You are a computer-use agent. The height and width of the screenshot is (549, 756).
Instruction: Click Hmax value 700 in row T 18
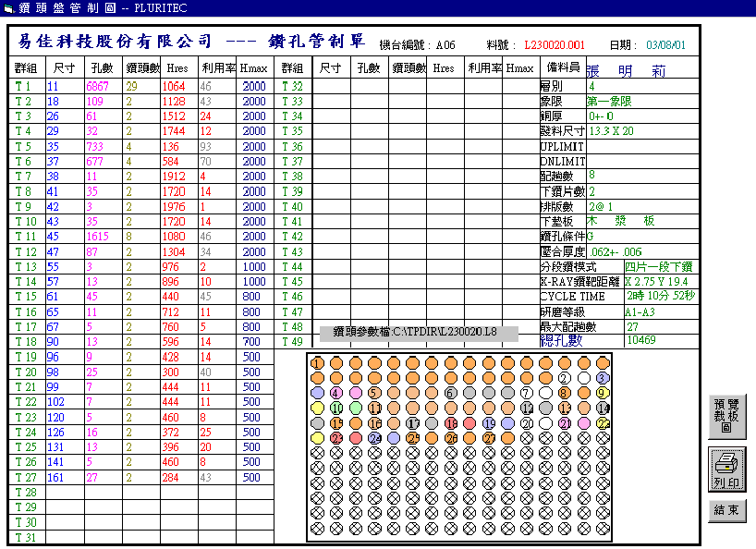click(x=251, y=342)
